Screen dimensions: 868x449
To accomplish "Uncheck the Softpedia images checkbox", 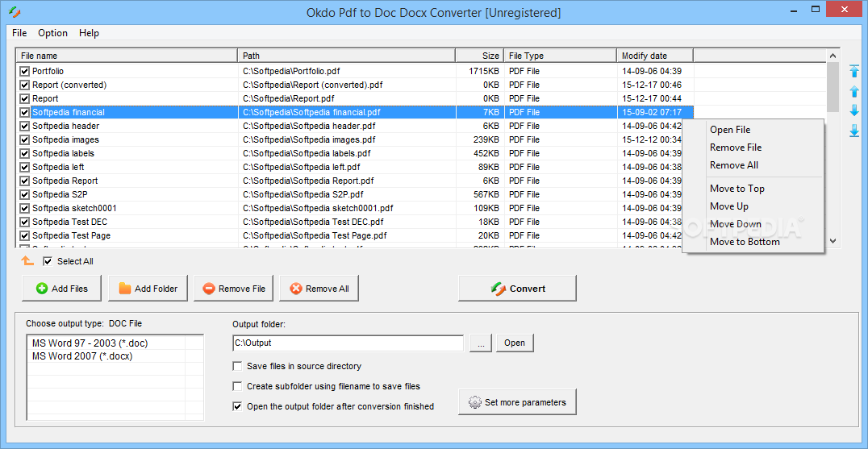I will click(x=24, y=140).
